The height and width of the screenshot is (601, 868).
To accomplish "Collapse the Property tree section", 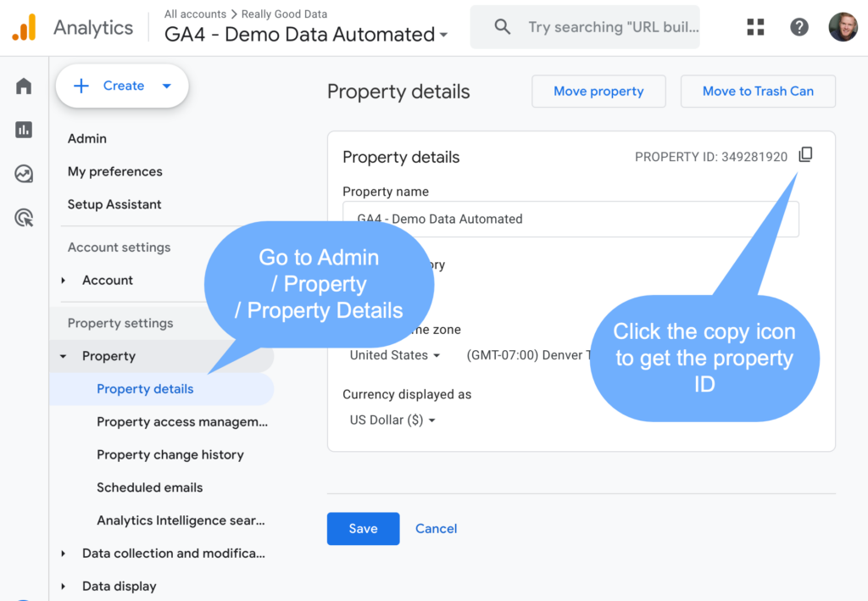I will [x=63, y=356].
